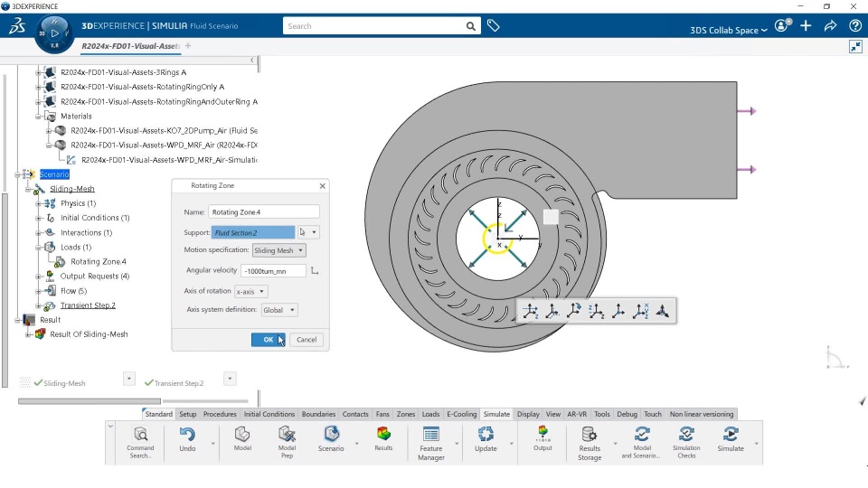This screenshot has width=868, height=488.
Task: Click the Name field Rotating Zone.4
Action: point(263,211)
